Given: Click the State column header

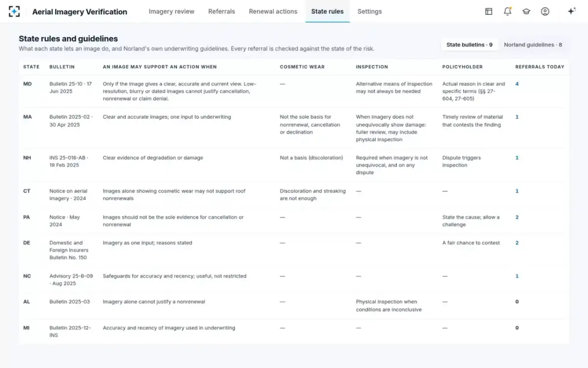Looking at the screenshot, I should pos(31,67).
